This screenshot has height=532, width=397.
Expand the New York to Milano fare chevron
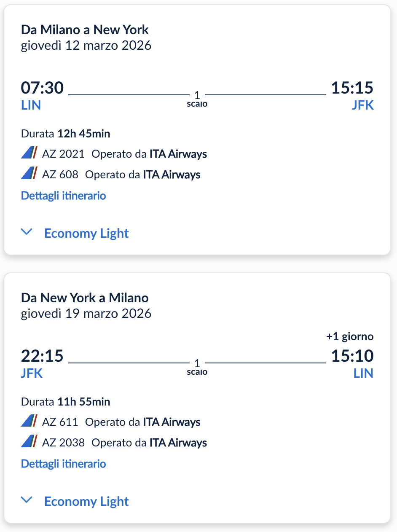tap(27, 501)
